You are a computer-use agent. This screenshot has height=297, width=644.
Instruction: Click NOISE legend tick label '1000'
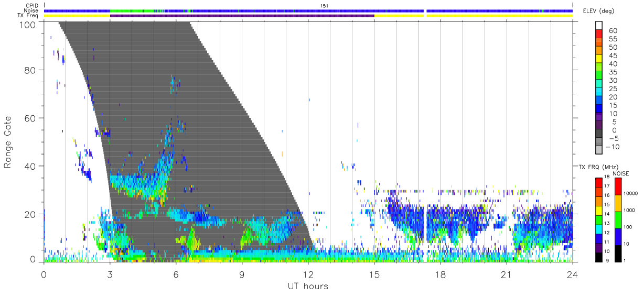[629, 210]
